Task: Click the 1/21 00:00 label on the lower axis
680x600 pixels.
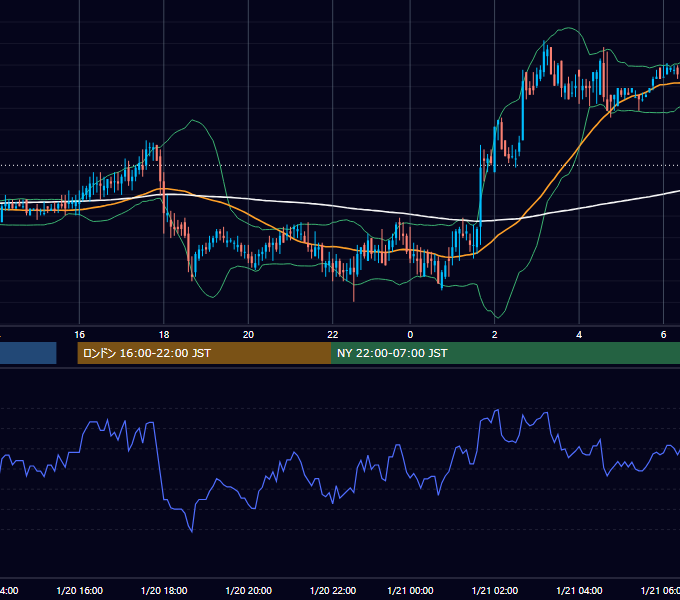Action: click(x=410, y=590)
